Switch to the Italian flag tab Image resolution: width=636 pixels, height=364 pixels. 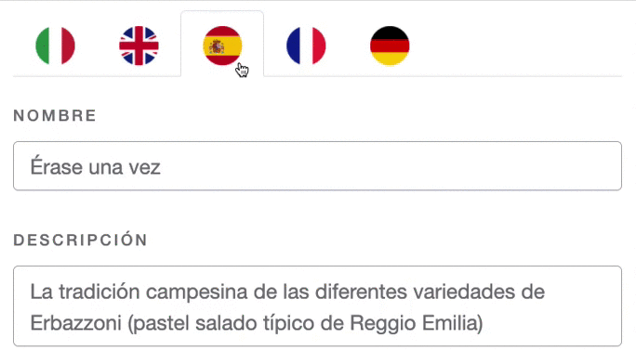click(x=55, y=45)
